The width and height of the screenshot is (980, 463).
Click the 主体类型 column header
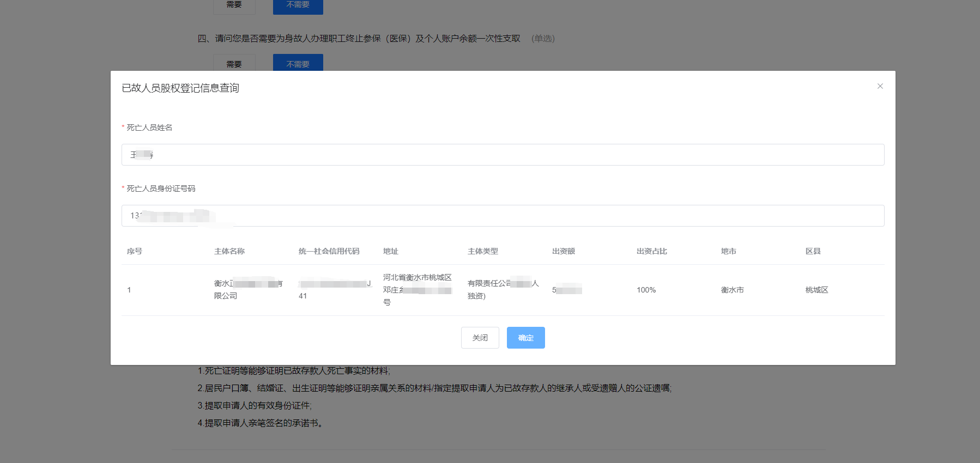pos(483,251)
